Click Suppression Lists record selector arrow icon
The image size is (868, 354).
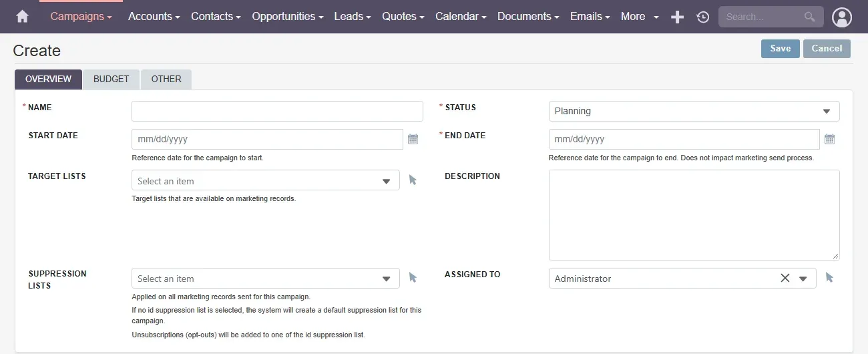413,277
